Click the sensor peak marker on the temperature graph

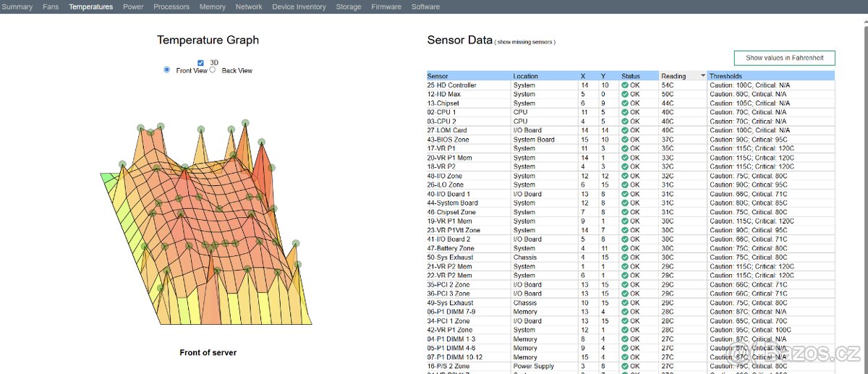click(x=245, y=123)
